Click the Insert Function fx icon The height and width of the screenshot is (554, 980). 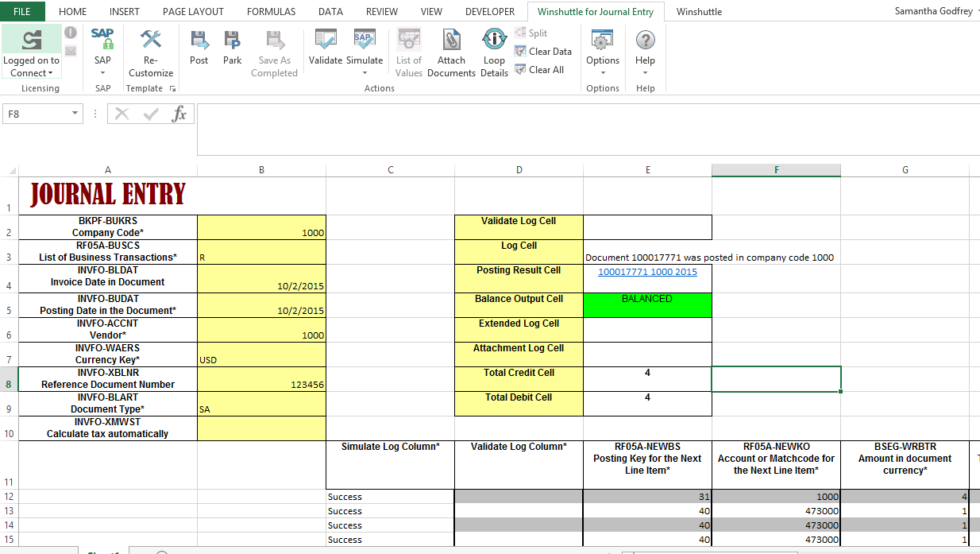click(179, 114)
